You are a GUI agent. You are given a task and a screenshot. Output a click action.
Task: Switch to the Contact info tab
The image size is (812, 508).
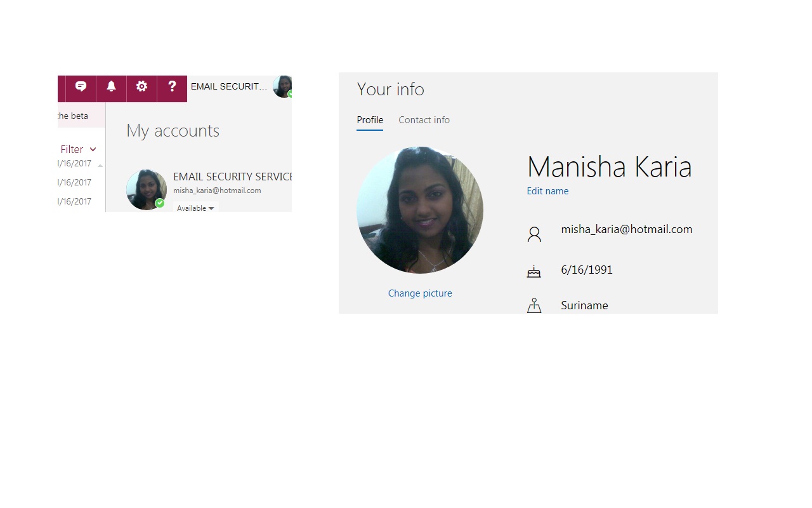click(424, 120)
